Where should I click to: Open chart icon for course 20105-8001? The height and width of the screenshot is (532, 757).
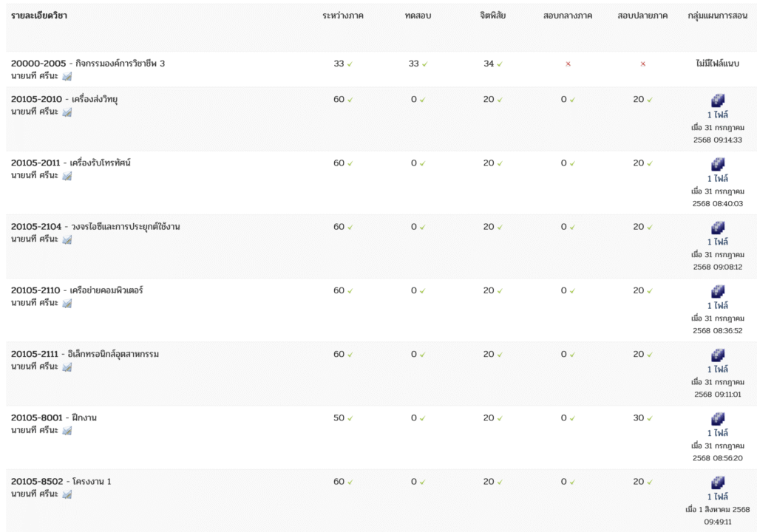[x=67, y=431]
